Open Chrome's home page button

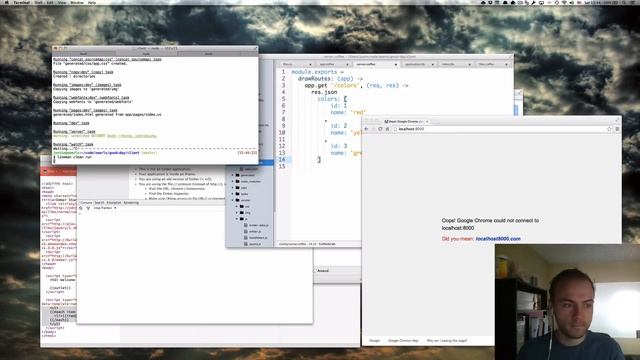click(387, 129)
